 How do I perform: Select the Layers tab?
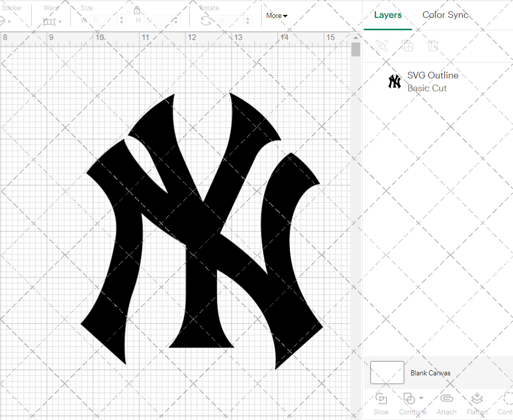[388, 15]
